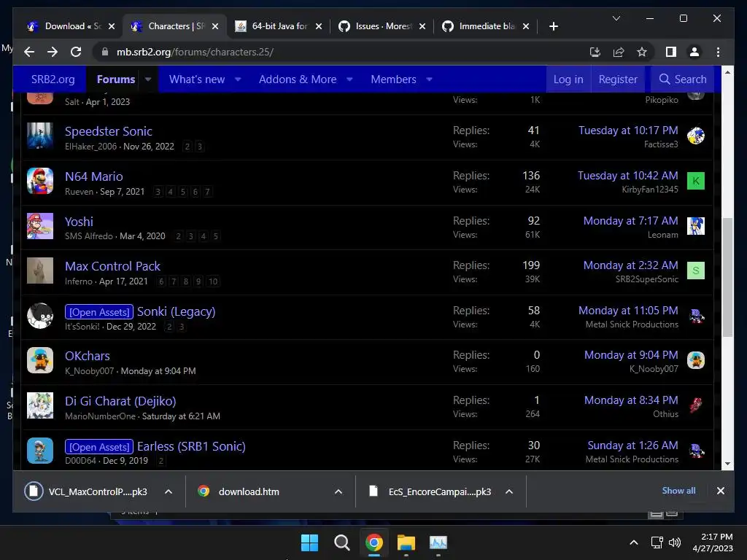This screenshot has height=560, width=747.
Task: Open the forum Search
Action: tap(682, 79)
